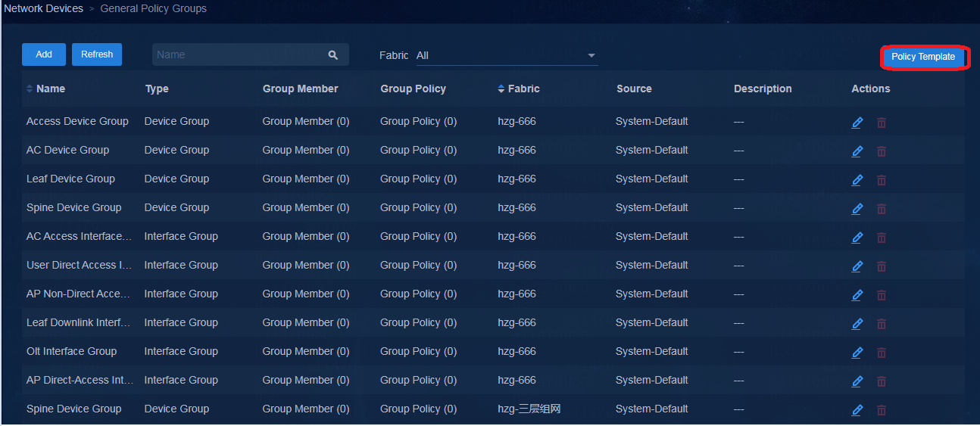The height and width of the screenshot is (426, 980).
Task: Click the search magnifier icon in Name box
Action: (x=332, y=54)
